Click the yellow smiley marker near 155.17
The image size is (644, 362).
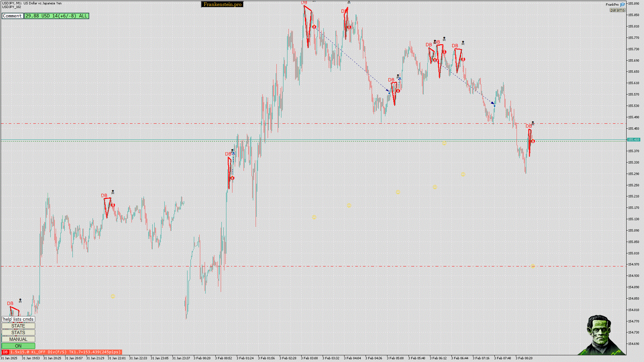(x=349, y=205)
